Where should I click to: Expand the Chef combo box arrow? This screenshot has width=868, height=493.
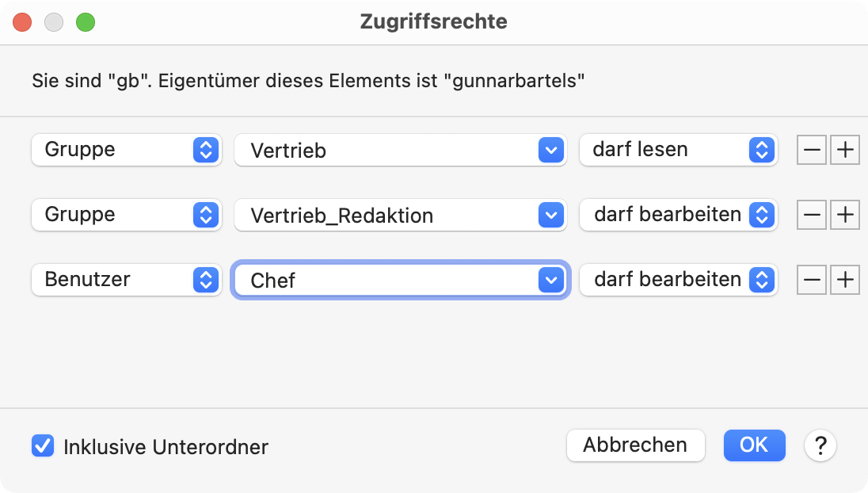tap(550, 280)
